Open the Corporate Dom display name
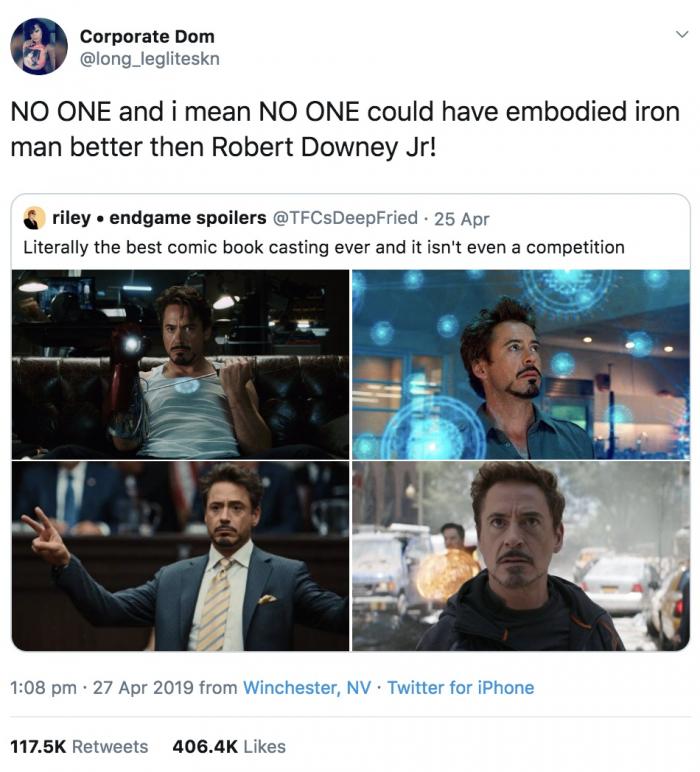The height and width of the screenshot is (772, 700). tap(147, 36)
